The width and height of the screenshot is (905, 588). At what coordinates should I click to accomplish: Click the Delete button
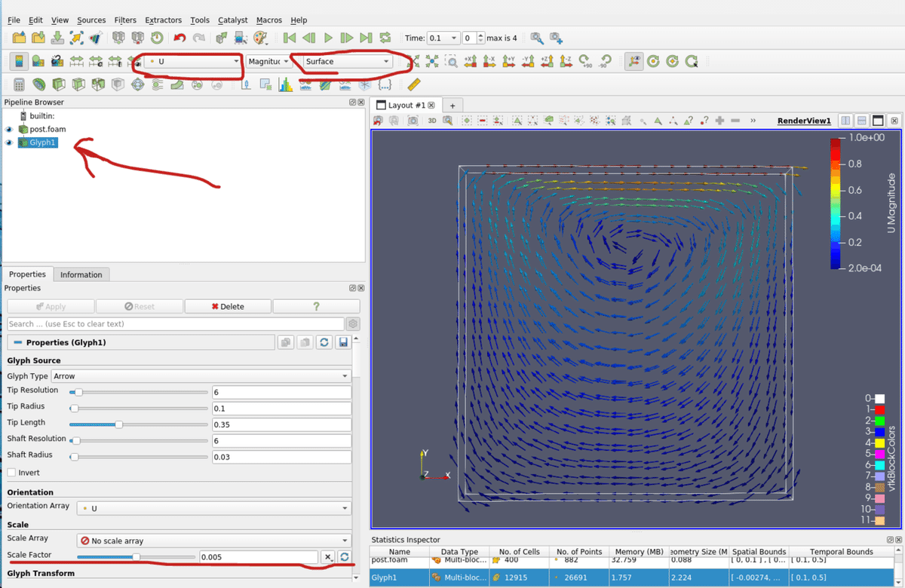point(228,306)
